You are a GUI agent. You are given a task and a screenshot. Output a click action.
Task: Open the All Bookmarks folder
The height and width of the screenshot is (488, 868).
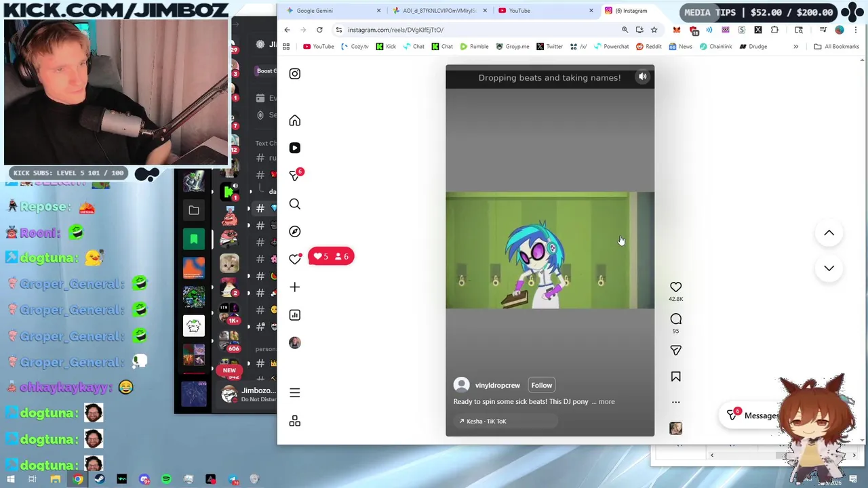point(836,47)
